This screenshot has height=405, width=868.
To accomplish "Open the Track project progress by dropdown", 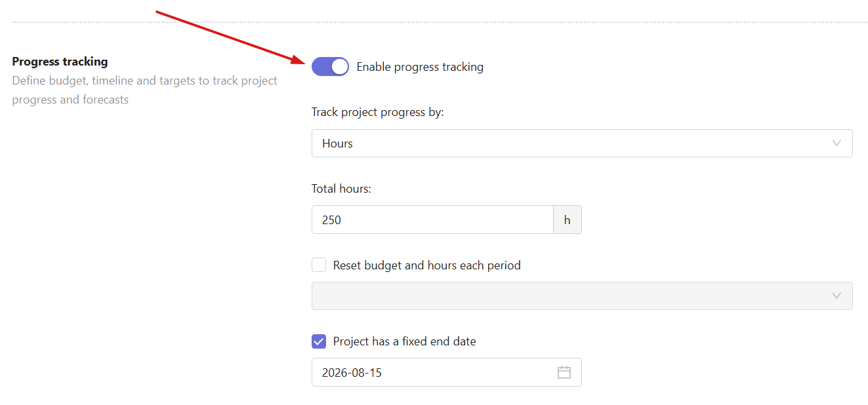I will (x=582, y=143).
